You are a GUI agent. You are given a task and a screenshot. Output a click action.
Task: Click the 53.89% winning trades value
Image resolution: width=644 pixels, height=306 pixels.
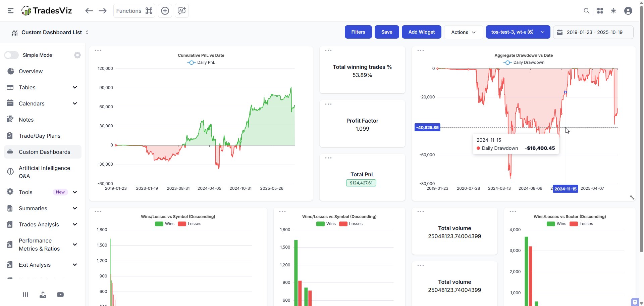click(x=362, y=75)
